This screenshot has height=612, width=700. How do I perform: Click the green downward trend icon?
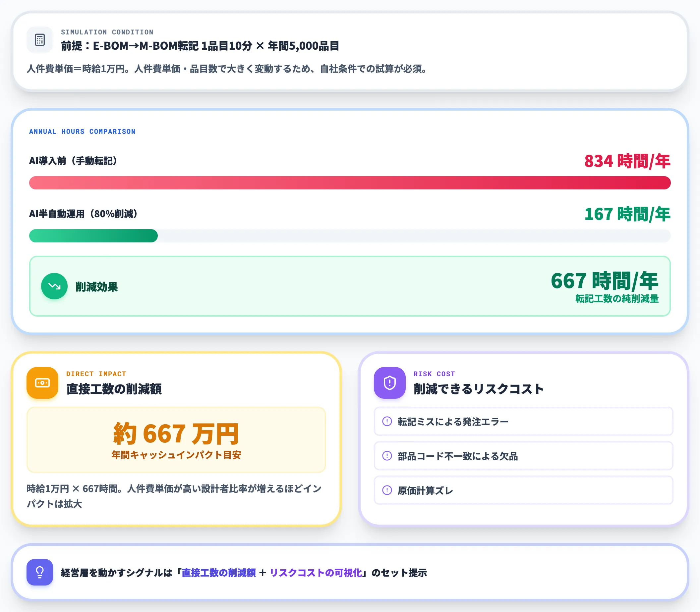pyautogui.click(x=54, y=286)
